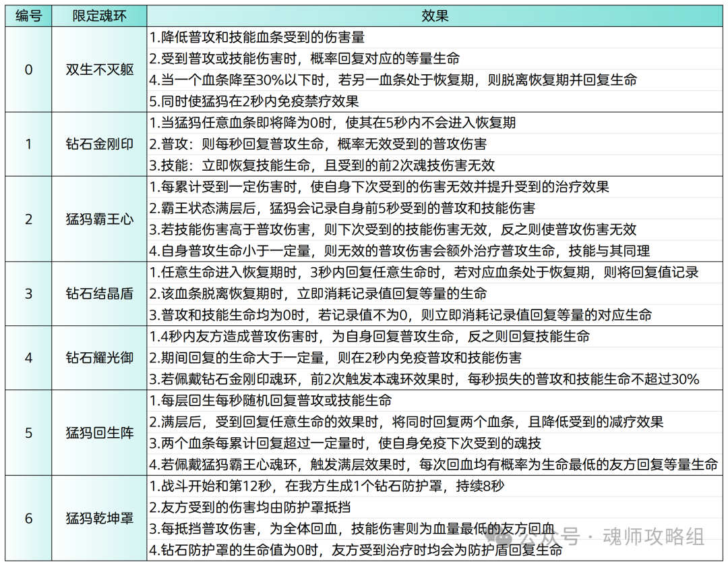Click row starting 自身普攻生命小于一定量
This screenshot has width=728, height=566.
[435, 251]
